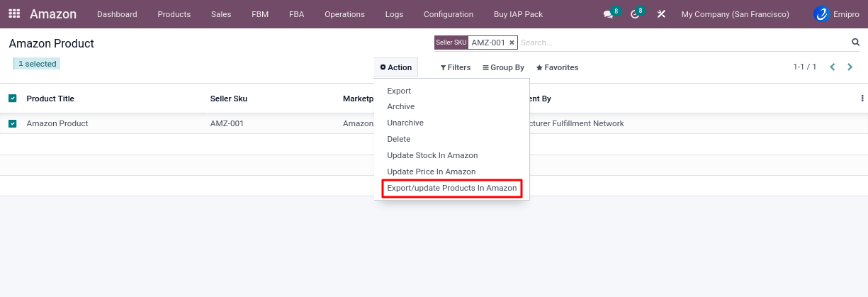868x297 pixels.
Task: Click the debug tools cross icon
Action: tap(661, 14)
